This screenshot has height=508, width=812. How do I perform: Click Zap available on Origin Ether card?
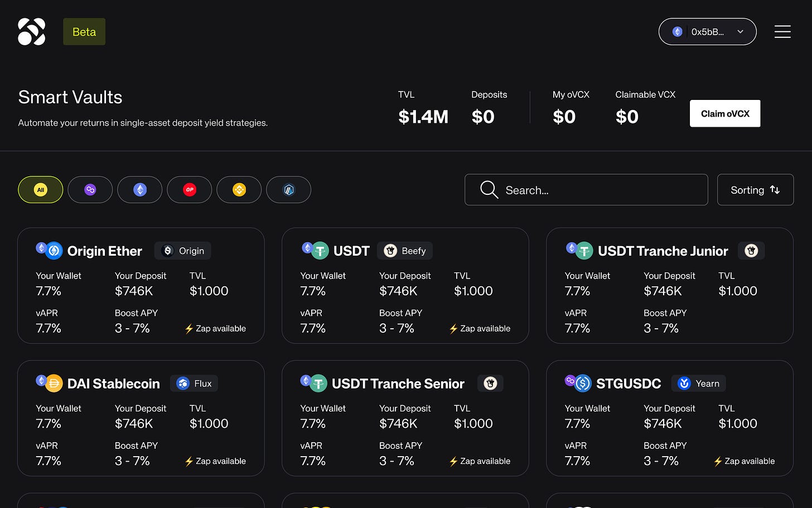[215, 329]
